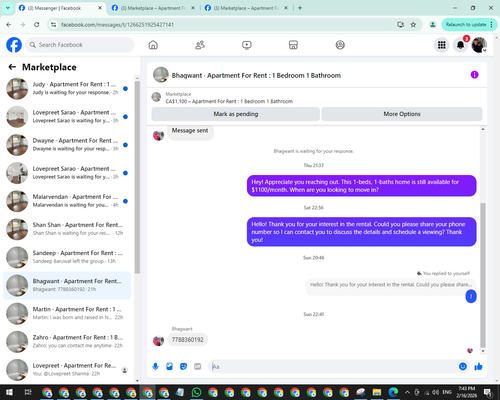This screenshot has height=400, width=500.
Task: Open a new browser tab
Action: tap(300, 8)
